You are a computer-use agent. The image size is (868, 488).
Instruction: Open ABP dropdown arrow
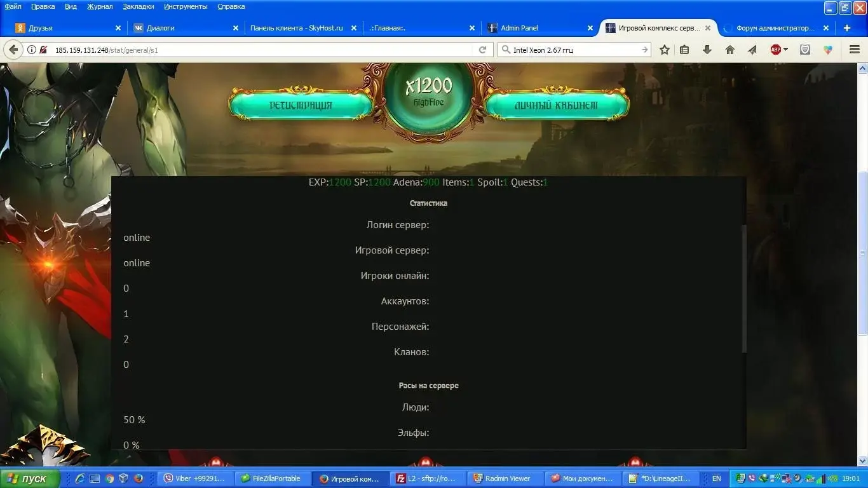(786, 50)
